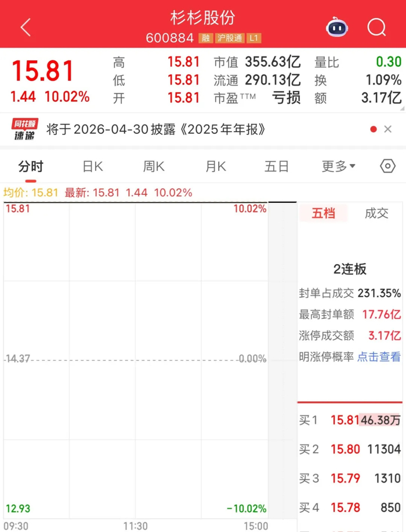Screen dimensions: 406x532
Task: Tap the large price 15.81
Action: 43,71
